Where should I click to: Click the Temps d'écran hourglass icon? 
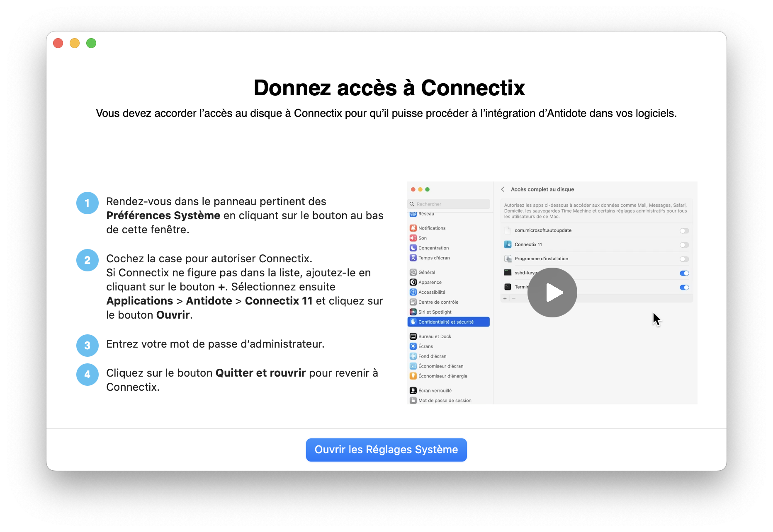(413, 258)
